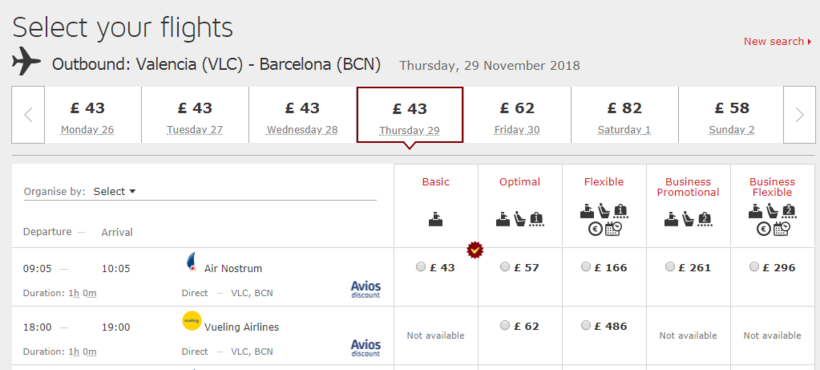
Task: Click the Basic fare carry-on bag icon
Action: [436, 220]
